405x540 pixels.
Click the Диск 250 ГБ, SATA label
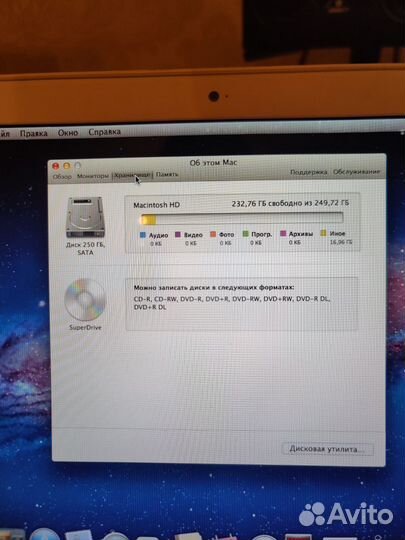pos(85,248)
